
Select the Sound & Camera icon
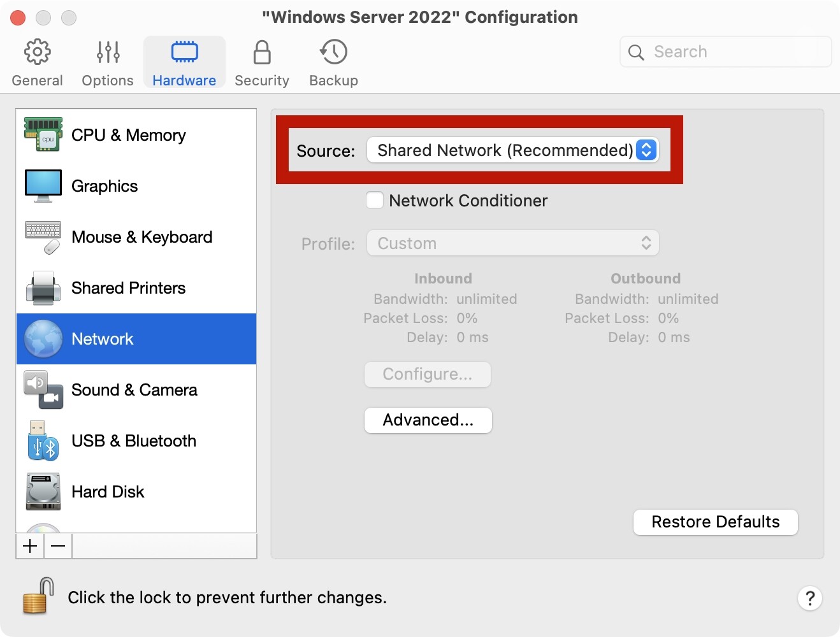click(x=43, y=390)
